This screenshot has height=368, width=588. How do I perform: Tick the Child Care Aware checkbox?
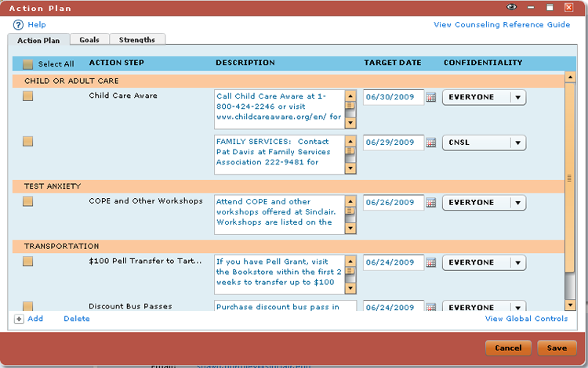(x=28, y=96)
